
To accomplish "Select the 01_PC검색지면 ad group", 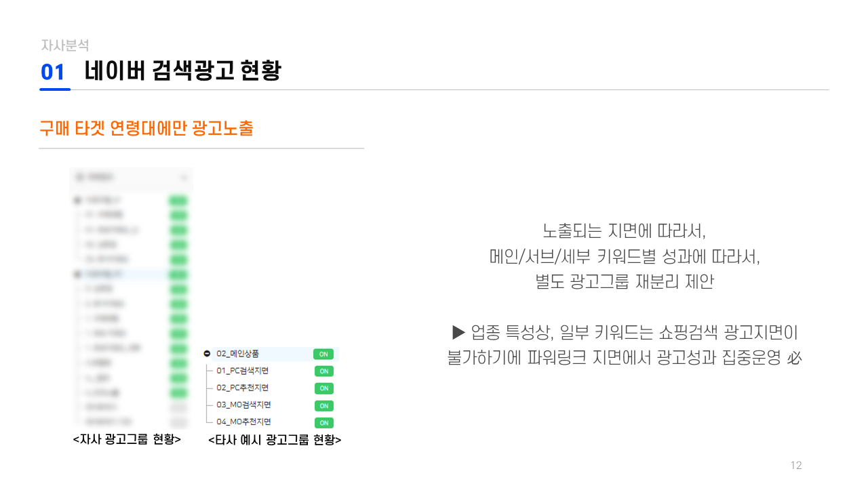I will (x=243, y=371).
